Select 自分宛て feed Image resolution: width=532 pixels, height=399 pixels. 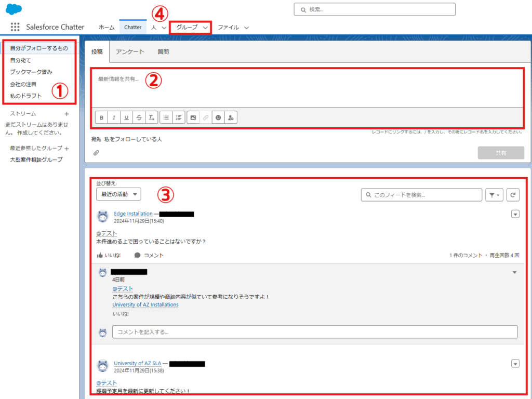point(20,60)
